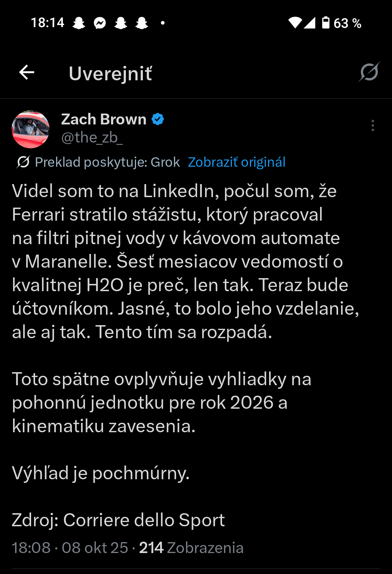Viewport: 392px width, 574px height.
Task: Tap the mobile signal strength icon
Action: coord(310,23)
